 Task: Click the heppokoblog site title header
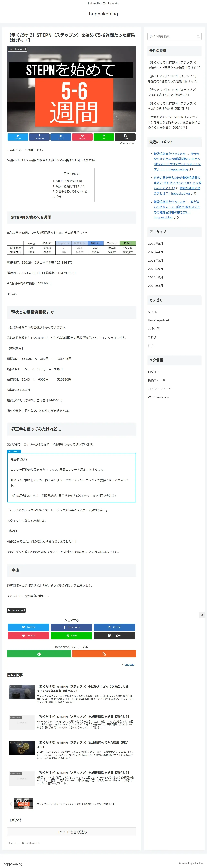pyautogui.click(x=103, y=14)
